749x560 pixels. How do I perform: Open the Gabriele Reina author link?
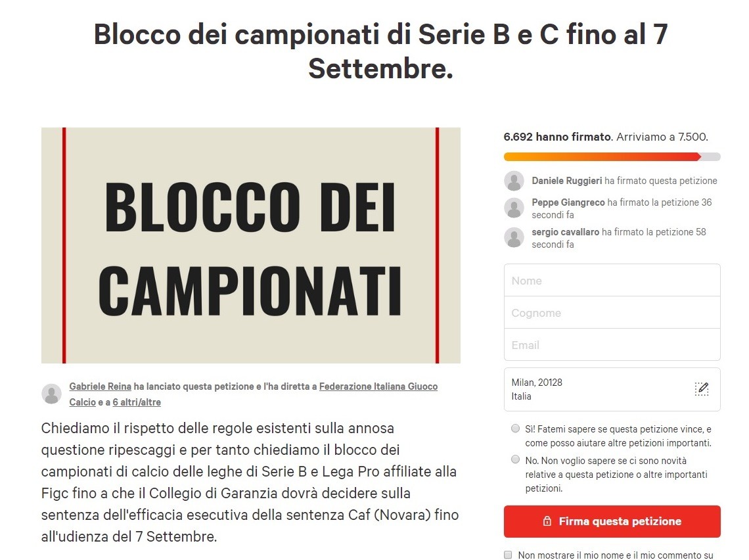(x=101, y=386)
